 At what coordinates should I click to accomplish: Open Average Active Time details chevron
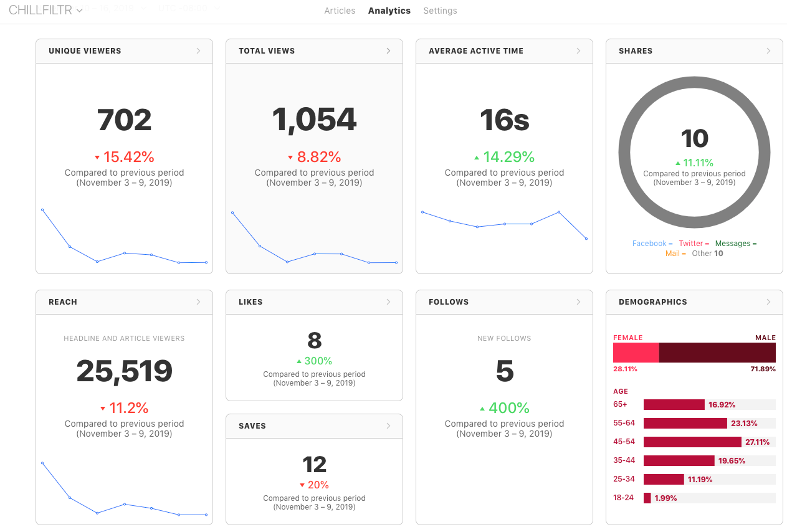(579, 51)
